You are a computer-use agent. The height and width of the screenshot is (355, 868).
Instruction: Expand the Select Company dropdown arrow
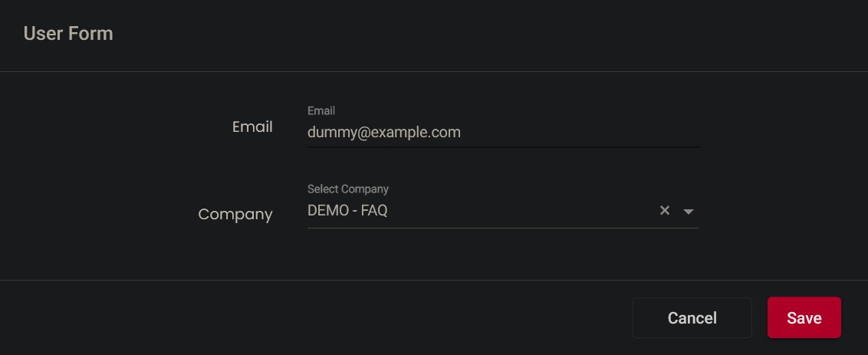[689, 212]
